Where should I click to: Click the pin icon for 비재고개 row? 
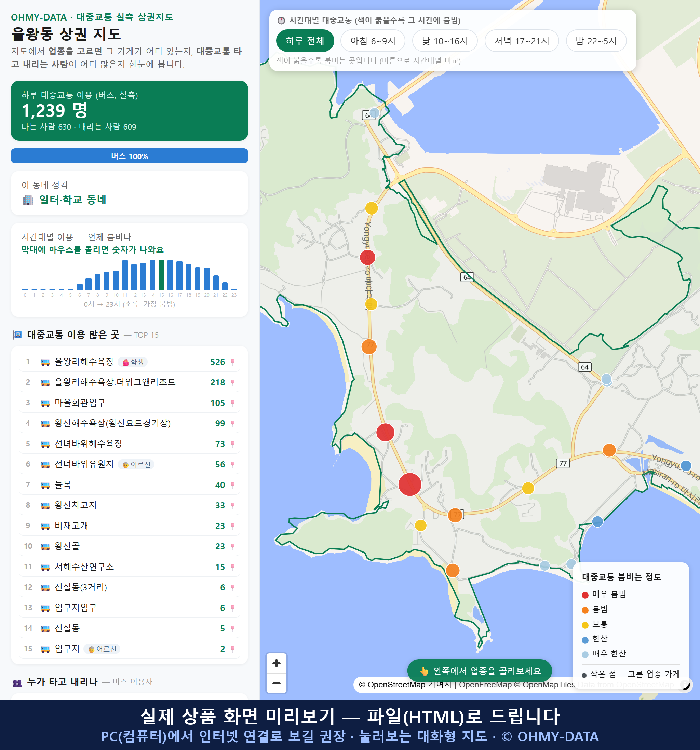pyautogui.click(x=232, y=526)
